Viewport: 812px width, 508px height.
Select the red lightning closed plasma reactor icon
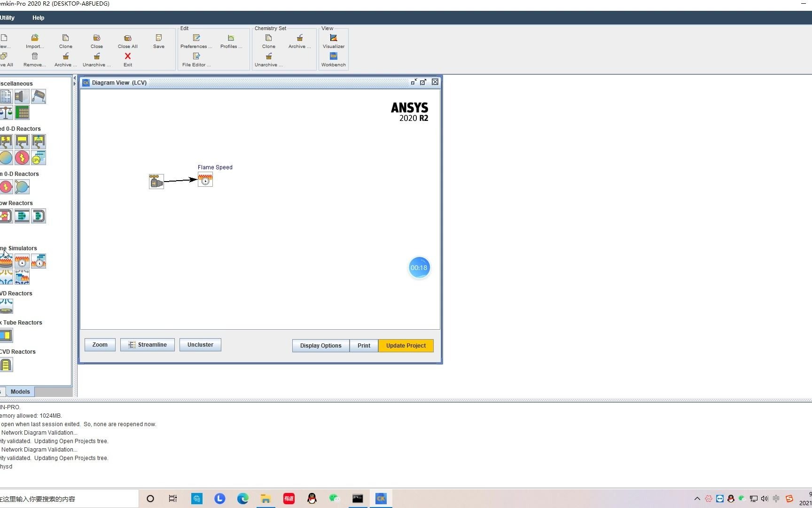tap(22, 158)
